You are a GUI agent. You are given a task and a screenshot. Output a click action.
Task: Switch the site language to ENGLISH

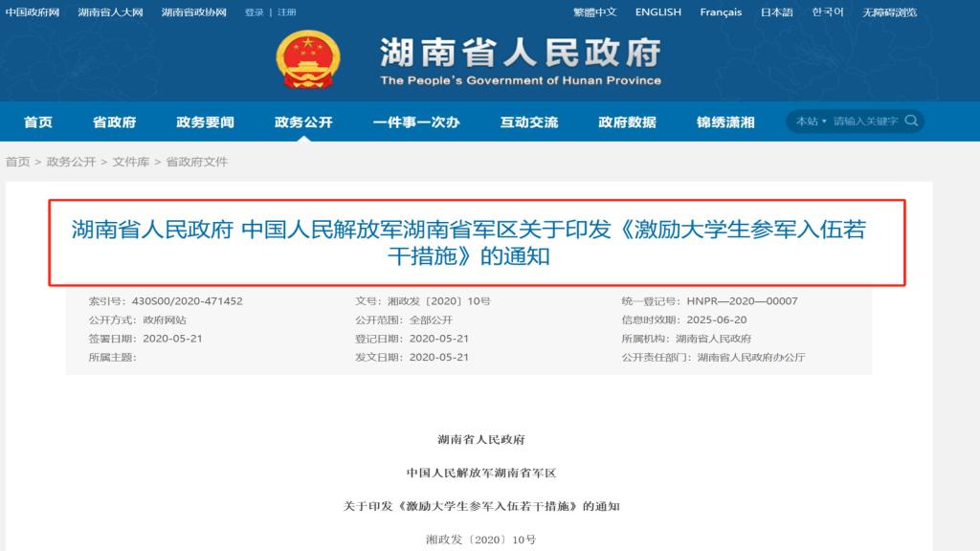point(658,11)
